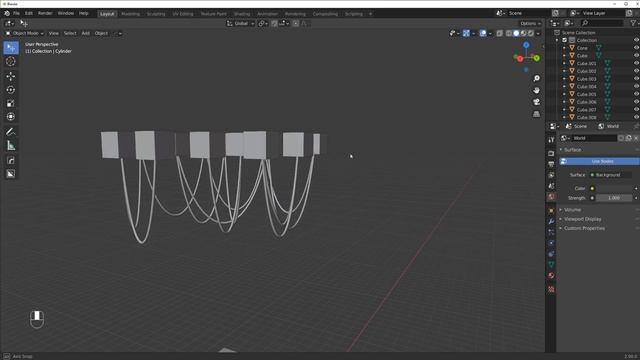The width and height of the screenshot is (640, 360).
Task: Toggle camera view icon
Action: click(536, 102)
